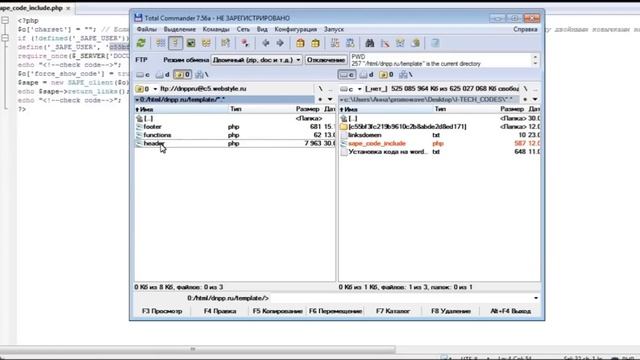The width and height of the screenshot is (640, 360).
Task: Click F8 Удаление button
Action: click(x=451, y=311)
